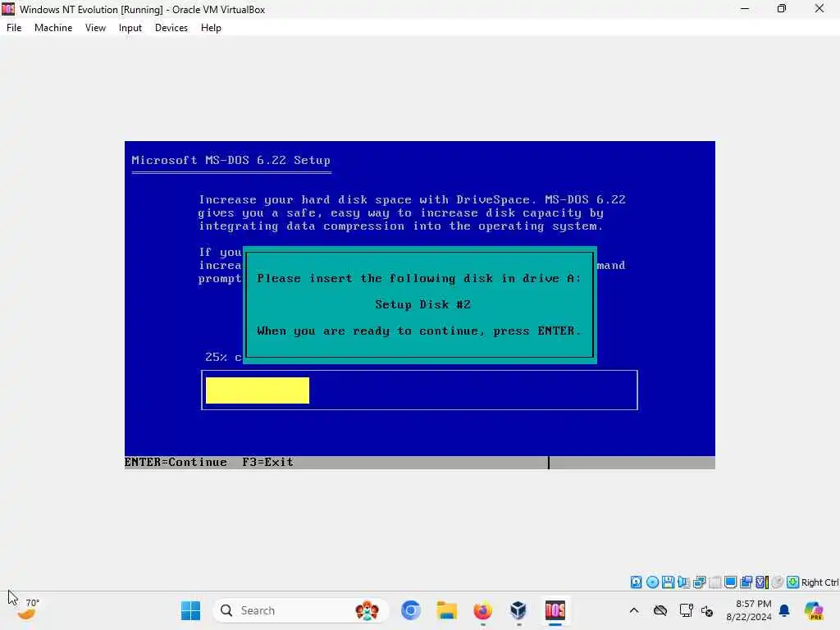Click the Microsoft MS-DOS 6.22 Setup heading

231,160
